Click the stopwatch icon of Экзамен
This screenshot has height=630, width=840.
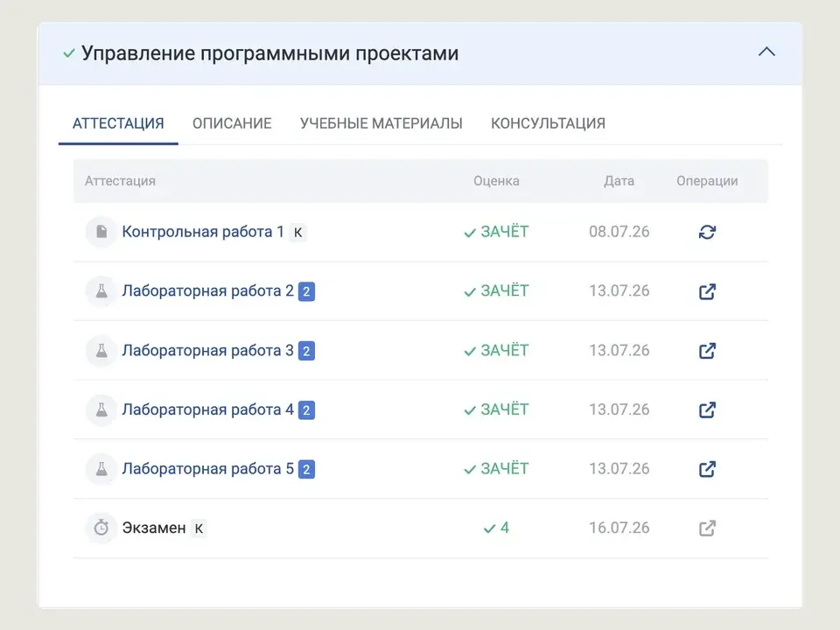pos(101,528)
